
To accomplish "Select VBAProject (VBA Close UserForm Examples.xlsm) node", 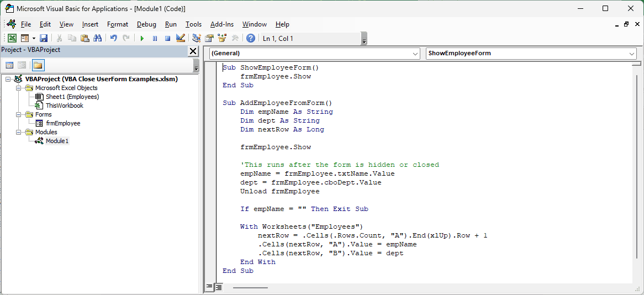I will tap(102, 79).
